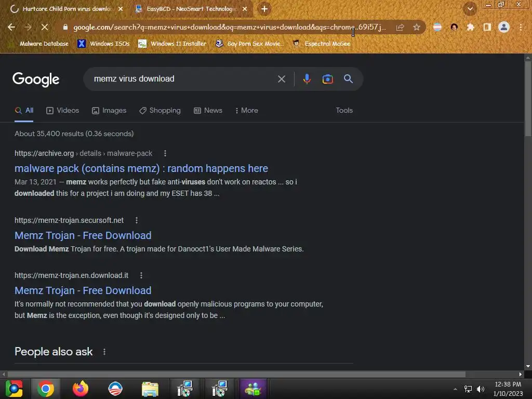Open People also ask options dots

click(x=104, y=352)
